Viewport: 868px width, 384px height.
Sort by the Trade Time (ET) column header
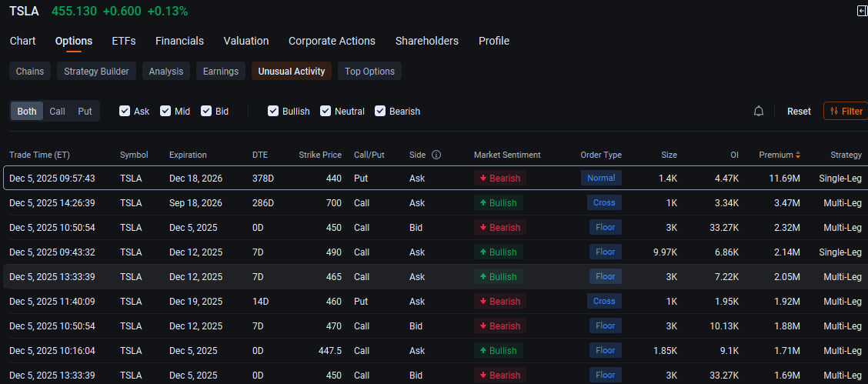pos(39,155)
